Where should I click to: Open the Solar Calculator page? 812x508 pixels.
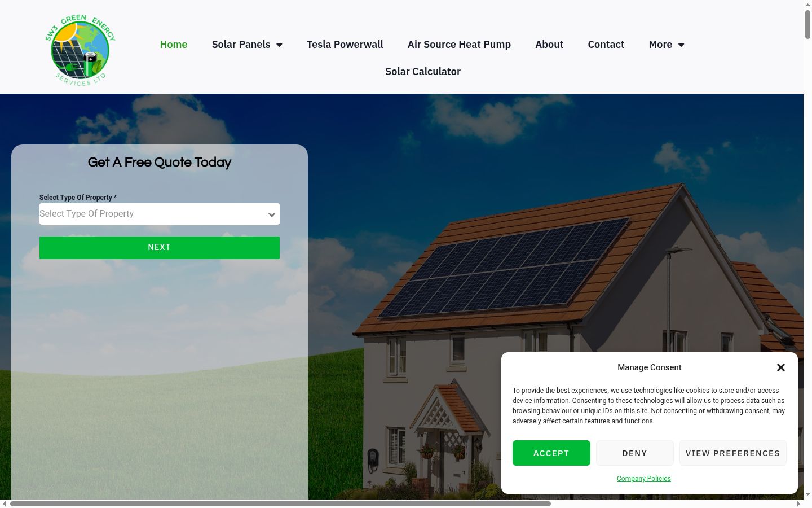(423, 72)
